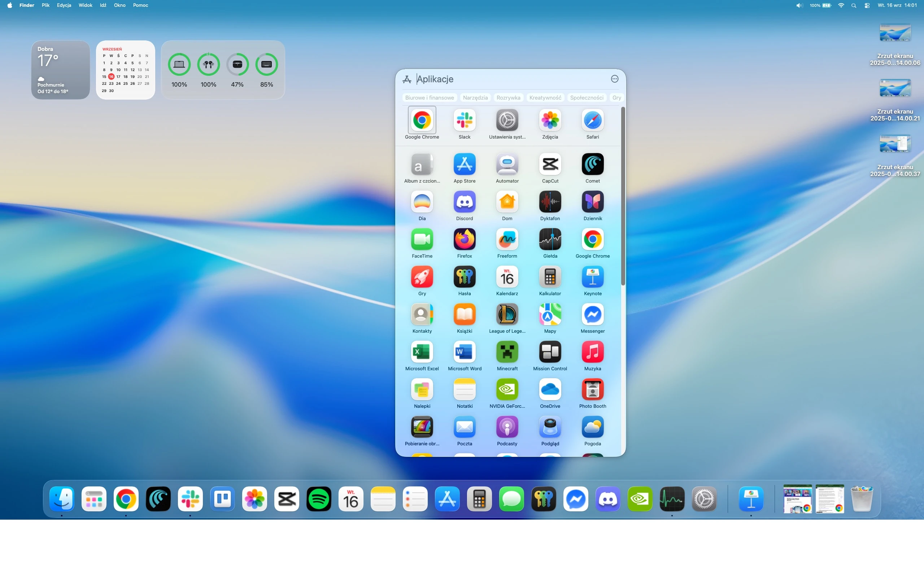The width and height of the screenshot is (924, 568).
Task: Launch Keynote from the apps grid
Action: point(593,277)
